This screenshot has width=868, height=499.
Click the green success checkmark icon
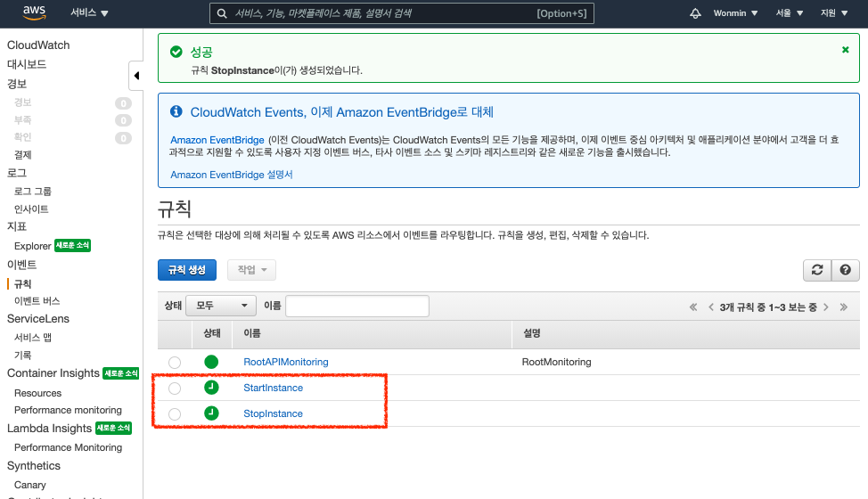tap(176, 52)
